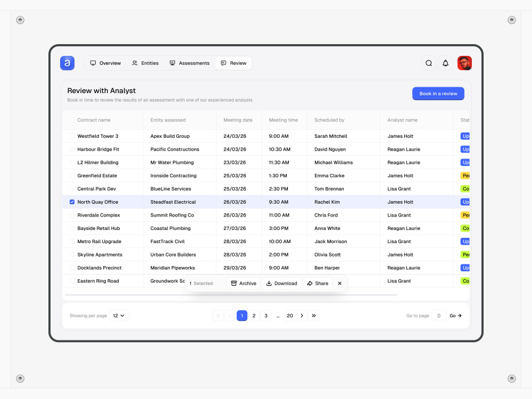Go to page 3
Screen dimensions: 532x399
tap(266, 315)
